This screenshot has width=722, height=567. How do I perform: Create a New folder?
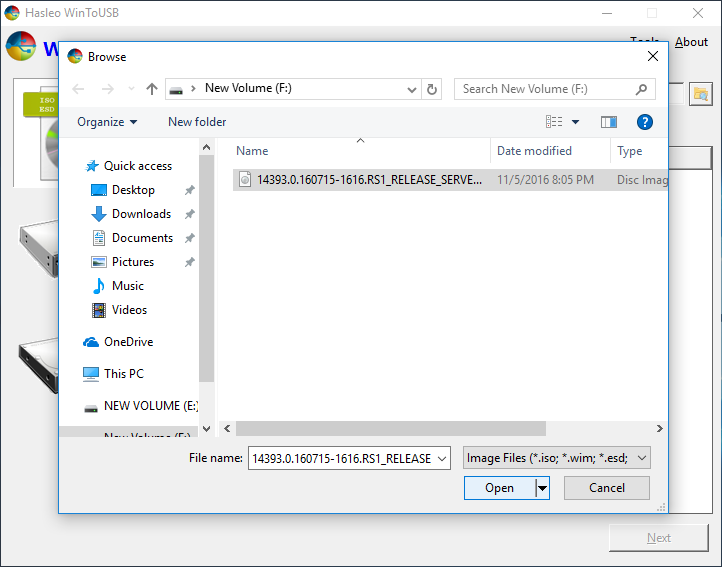197,122
